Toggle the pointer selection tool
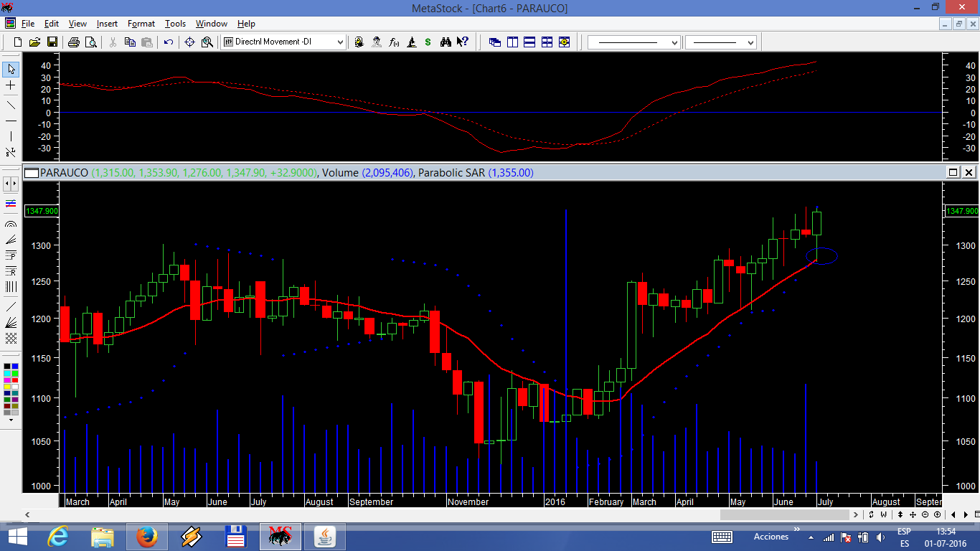 [x=11, y=70]
